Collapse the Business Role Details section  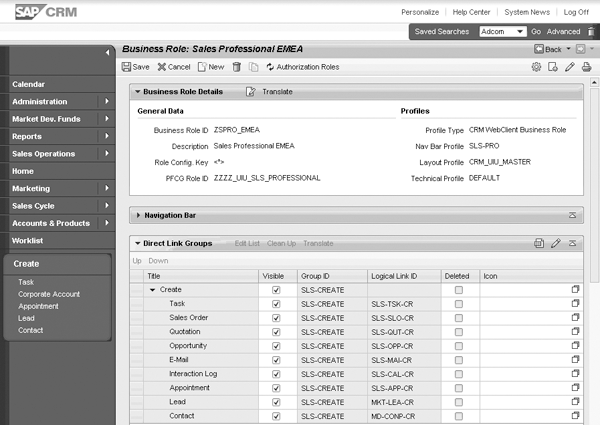point(137,92)
